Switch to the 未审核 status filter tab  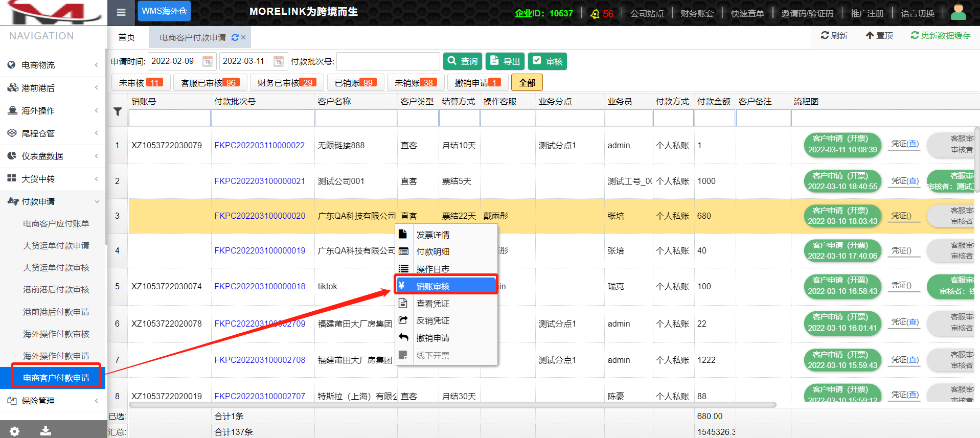pyautogui.click(x=141, y=83)
